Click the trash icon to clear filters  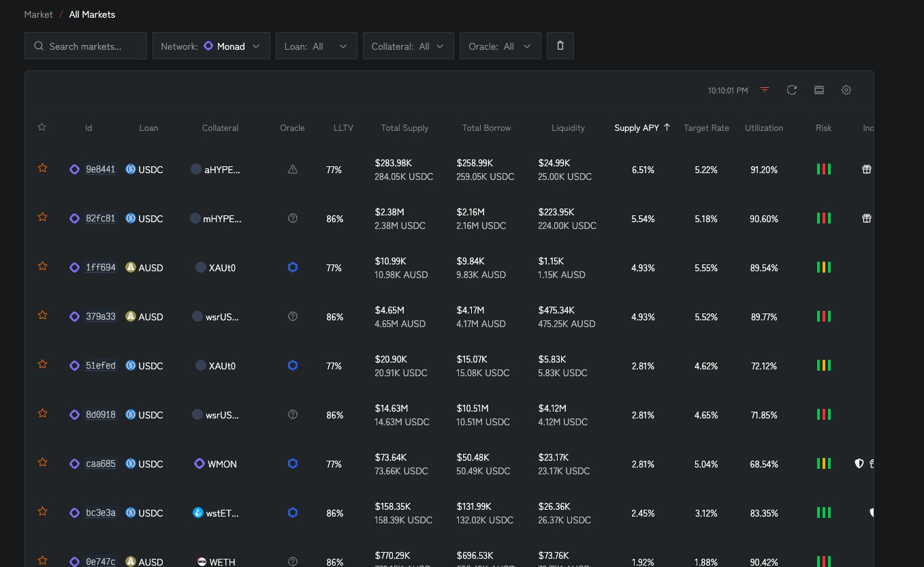[x=560, y=46]
